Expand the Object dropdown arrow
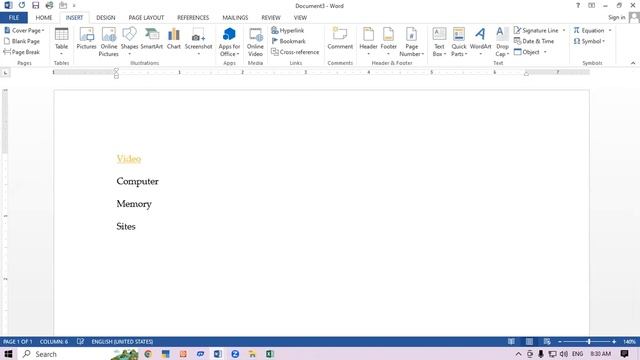This screenshot has height=360, width=640. (x=545, y=52)
